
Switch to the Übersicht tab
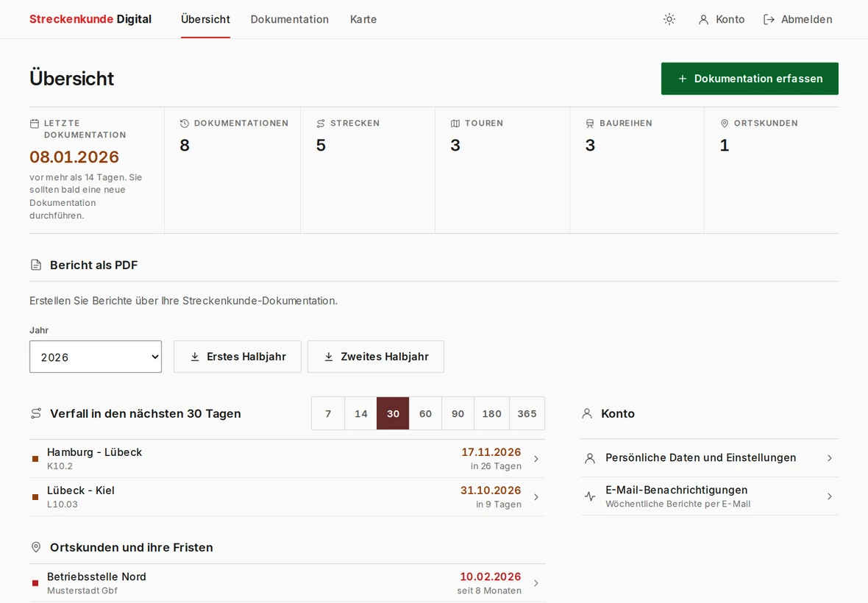(205, 19)
